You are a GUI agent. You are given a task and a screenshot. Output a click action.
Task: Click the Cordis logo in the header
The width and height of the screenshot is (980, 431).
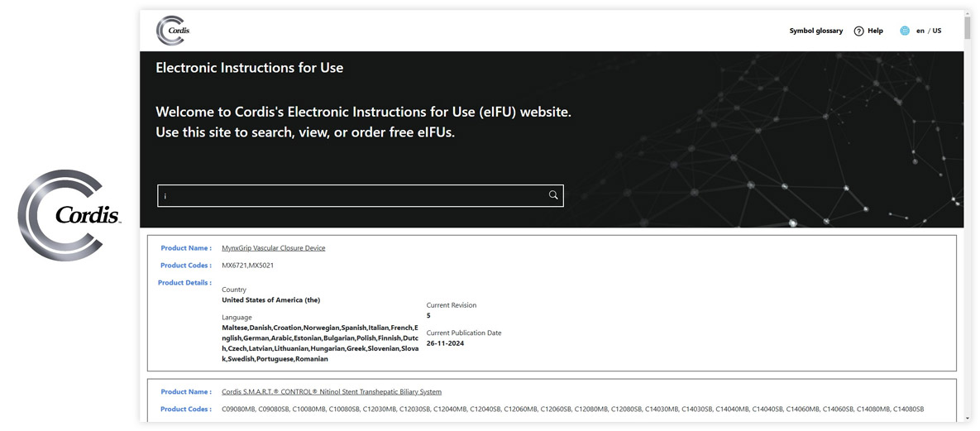pos(173,31)
